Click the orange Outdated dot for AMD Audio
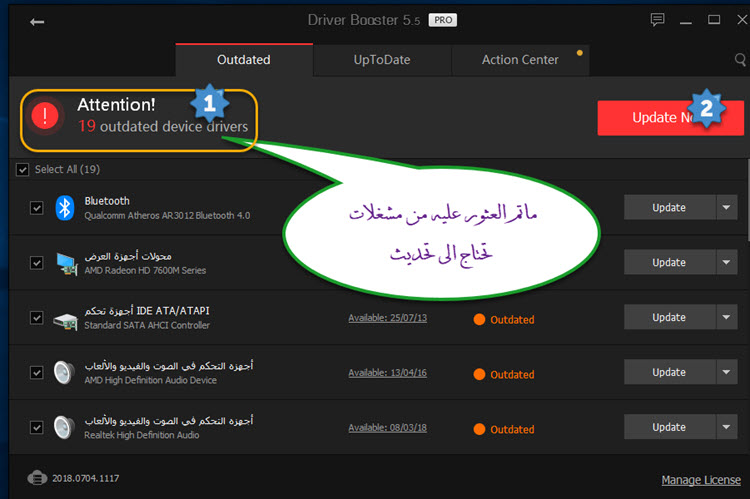Viewport: 750px width, 499px height. pyautogui.click(x=479, y=374)
